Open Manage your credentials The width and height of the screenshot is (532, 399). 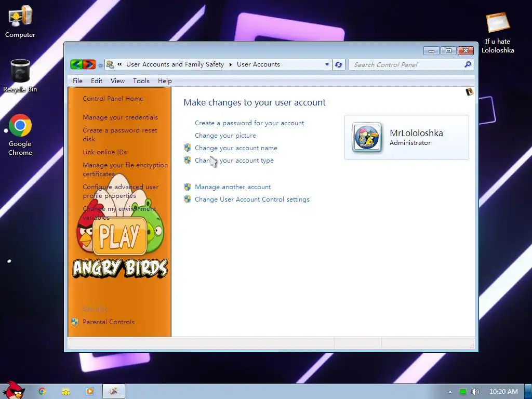point(120,117)
